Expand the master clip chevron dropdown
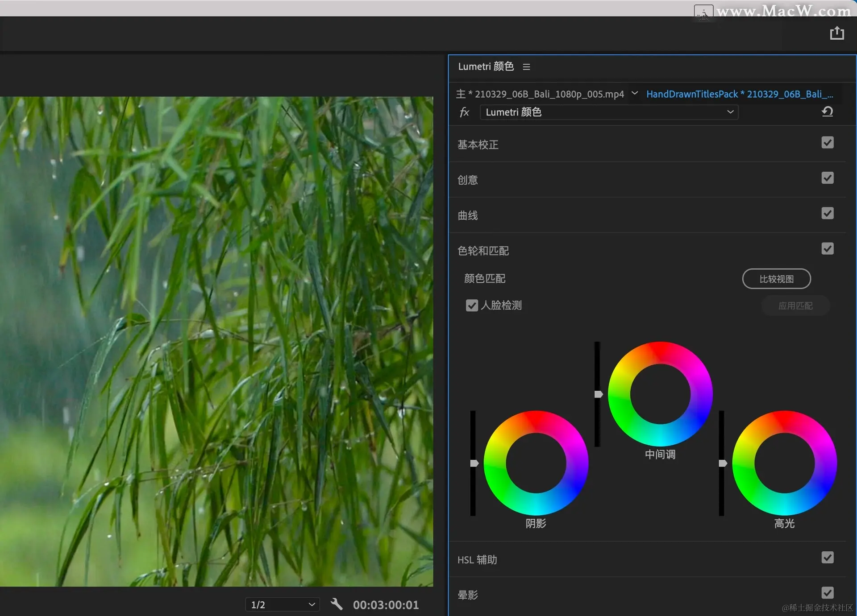Image resolution: width=857 pixels, height=616 pixels. click(x=634, y=93)
